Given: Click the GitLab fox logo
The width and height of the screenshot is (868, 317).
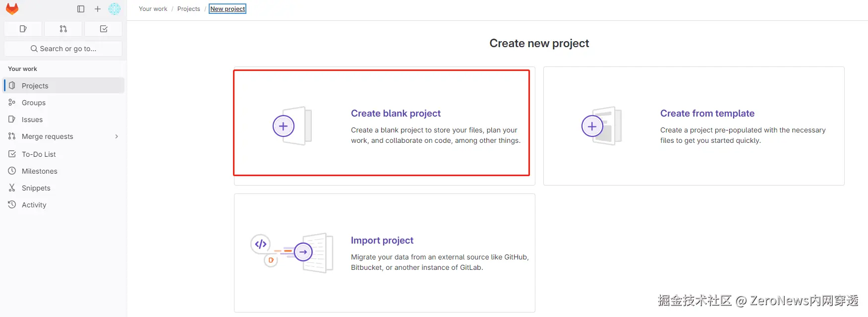Looking at the screenshot, I should pos(12,9).
